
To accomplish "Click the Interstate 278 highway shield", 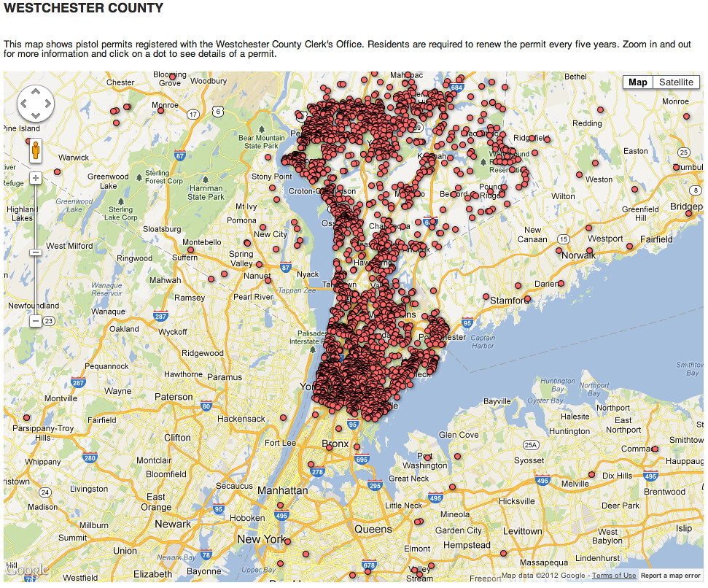I will 317,472.
